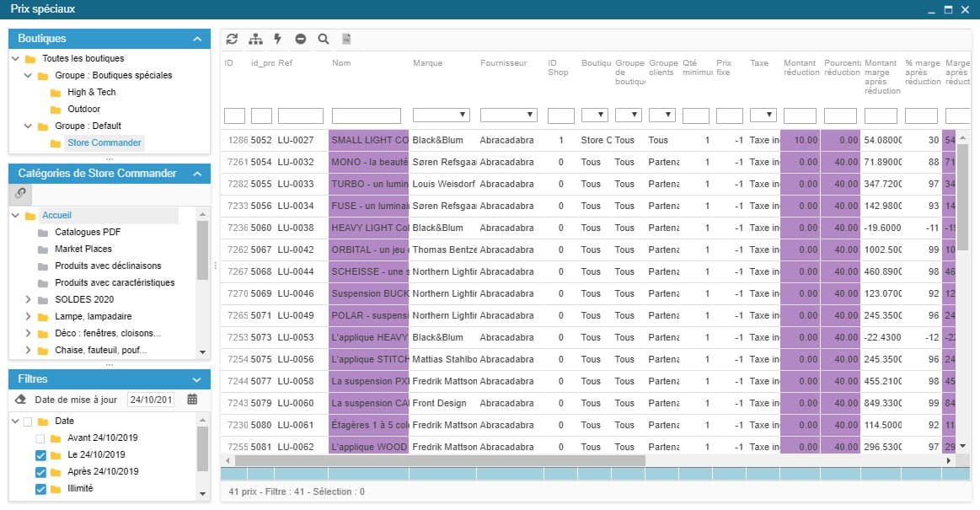Click the 'Nom' column header
This screenshot has height=510, width=980.
(341, 63)
